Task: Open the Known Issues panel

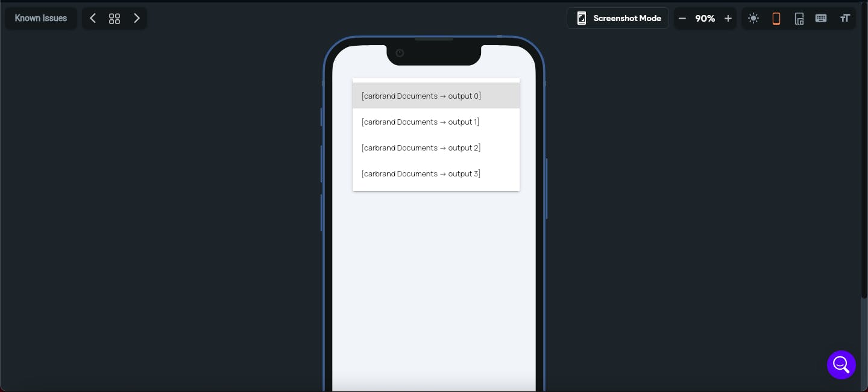Action: click(41, 18)
